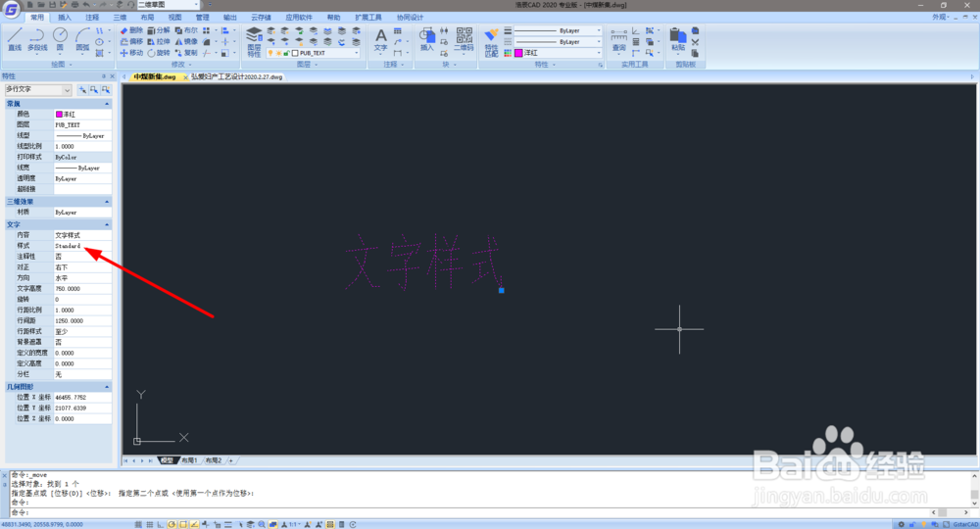Open the 扩展工具 ribbon tab

pyautogui.click(x=368, y=18)
